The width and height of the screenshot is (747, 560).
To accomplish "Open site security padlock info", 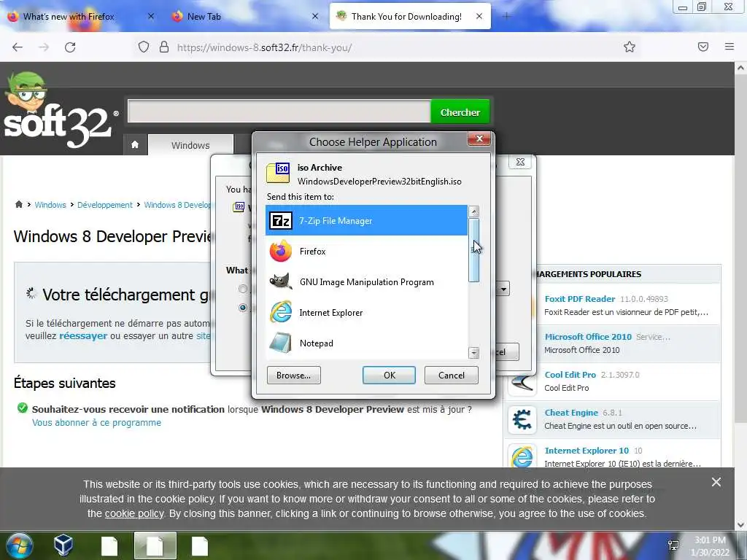I will click(x=164, y=47).
